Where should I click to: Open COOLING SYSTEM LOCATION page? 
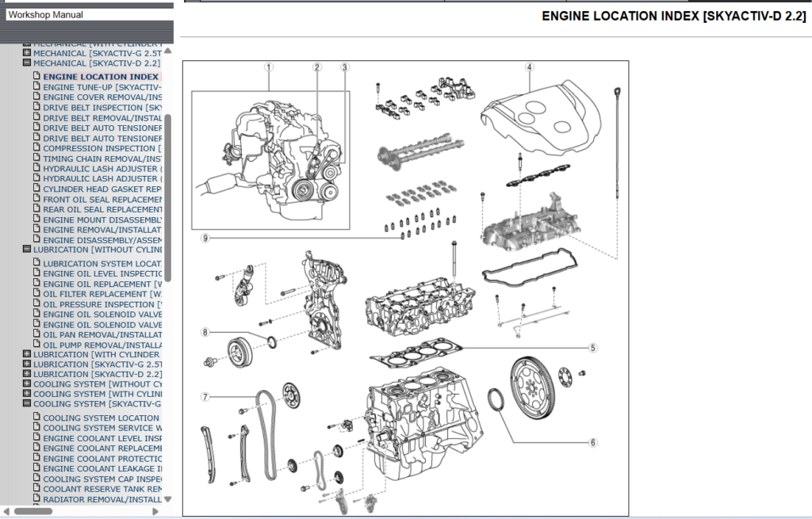101,418
